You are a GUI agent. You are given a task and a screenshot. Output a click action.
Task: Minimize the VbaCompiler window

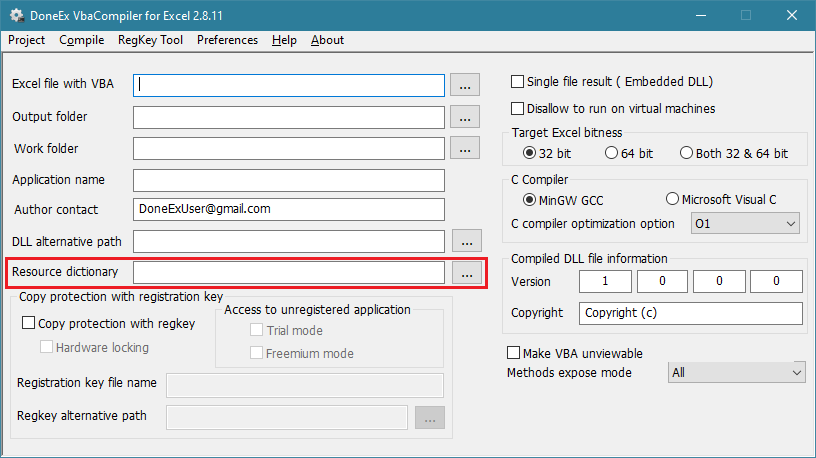click(701, 15)
